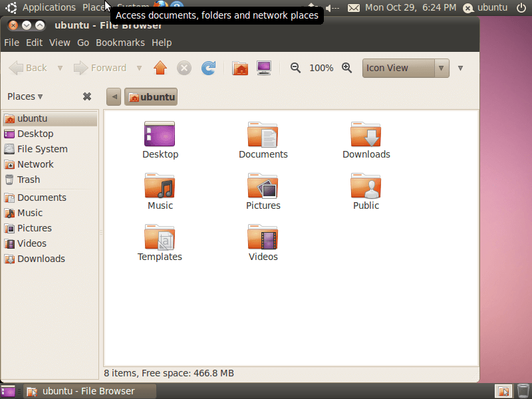Open the Bookmarks menu
This screenshot has height=399, width=532.
(x=120, y=43)
